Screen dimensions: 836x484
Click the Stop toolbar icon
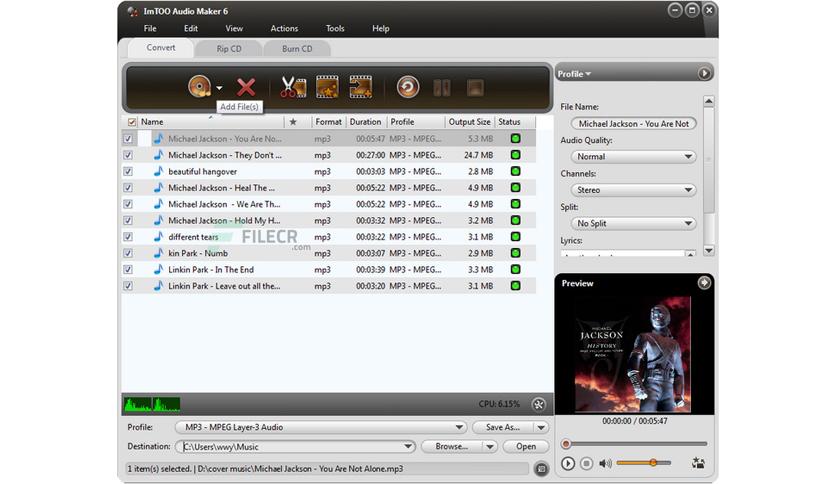[475, 87]
